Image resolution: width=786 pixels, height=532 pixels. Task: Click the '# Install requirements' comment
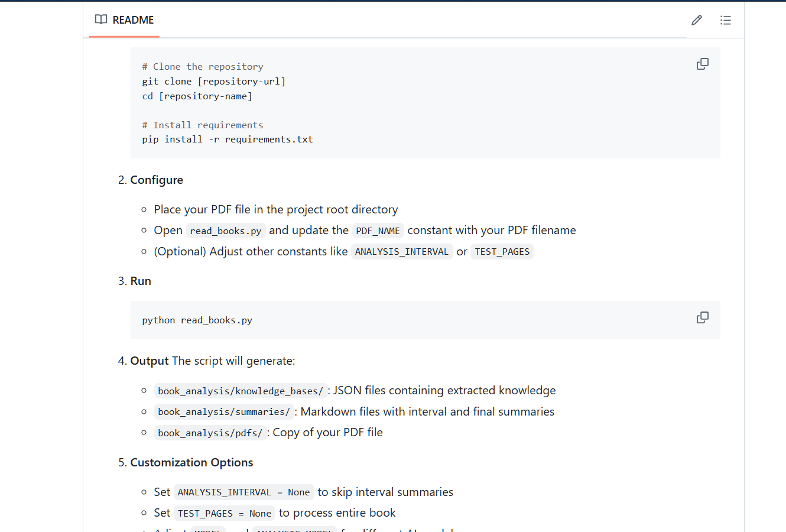pos(203,125)
